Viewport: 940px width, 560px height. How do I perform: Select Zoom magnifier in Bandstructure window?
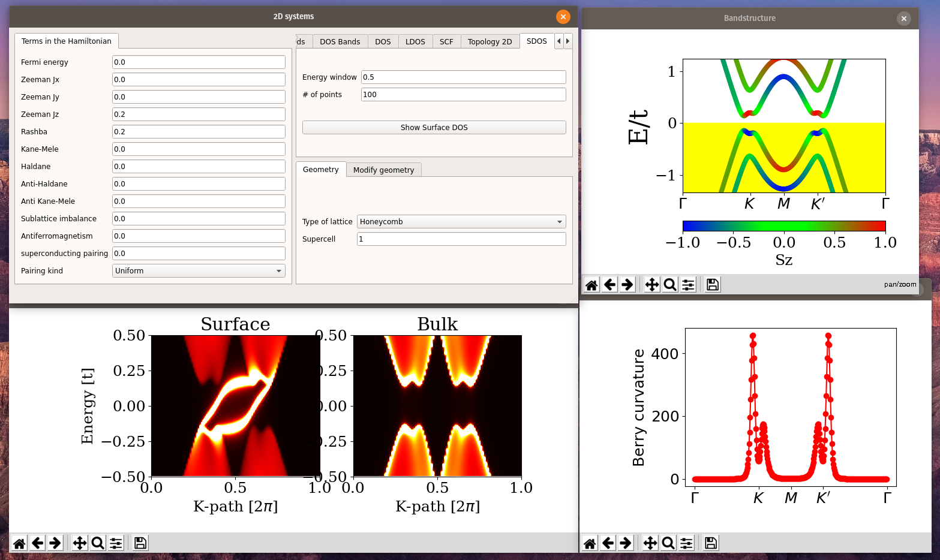pyautogui.click(x=670, y=285)
